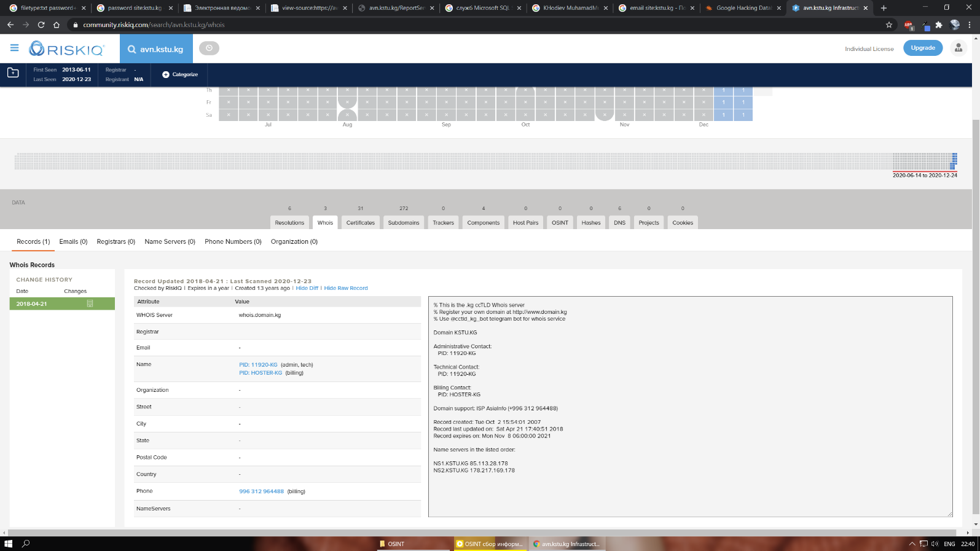The width and height of the screenshot is (980, 551).
Task: Open Chrome three-dot menu
Action: click(x=970, y=25)
